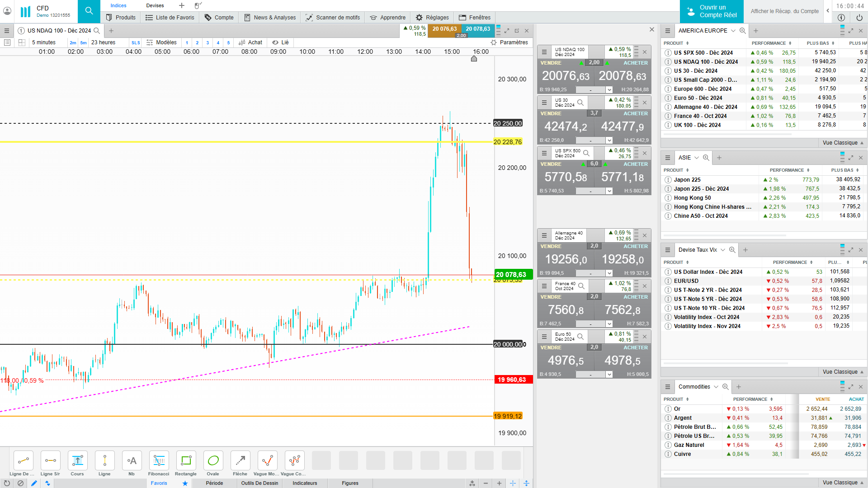Viewport: 868px width, 488px height.
Task: Click the 20 228,76 yellow price level label
Action: click(x=507, y=142)
